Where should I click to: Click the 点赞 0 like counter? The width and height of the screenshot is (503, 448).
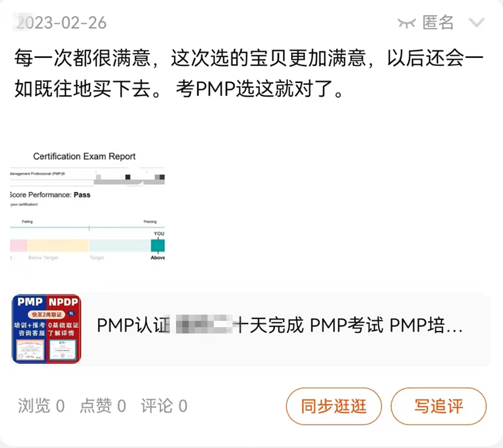pos(102,406)
